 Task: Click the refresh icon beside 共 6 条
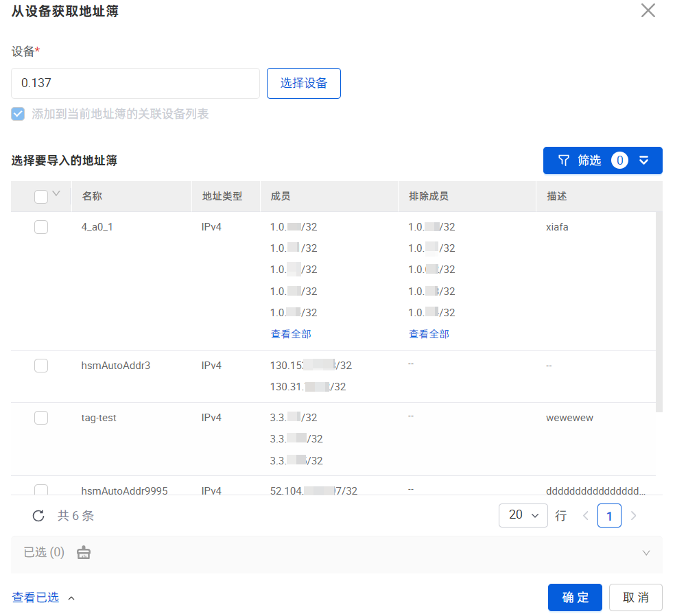(38, 516)
